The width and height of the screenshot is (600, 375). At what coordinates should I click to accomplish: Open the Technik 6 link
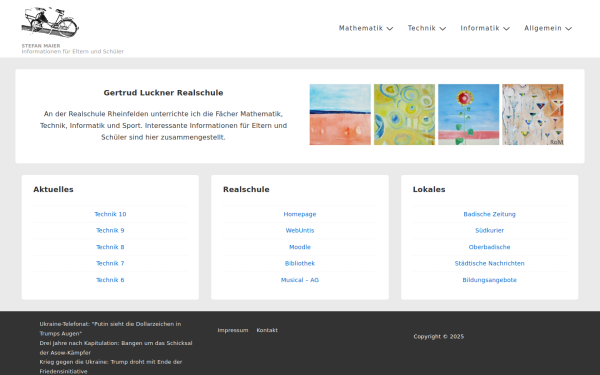(x=110, y=280)
